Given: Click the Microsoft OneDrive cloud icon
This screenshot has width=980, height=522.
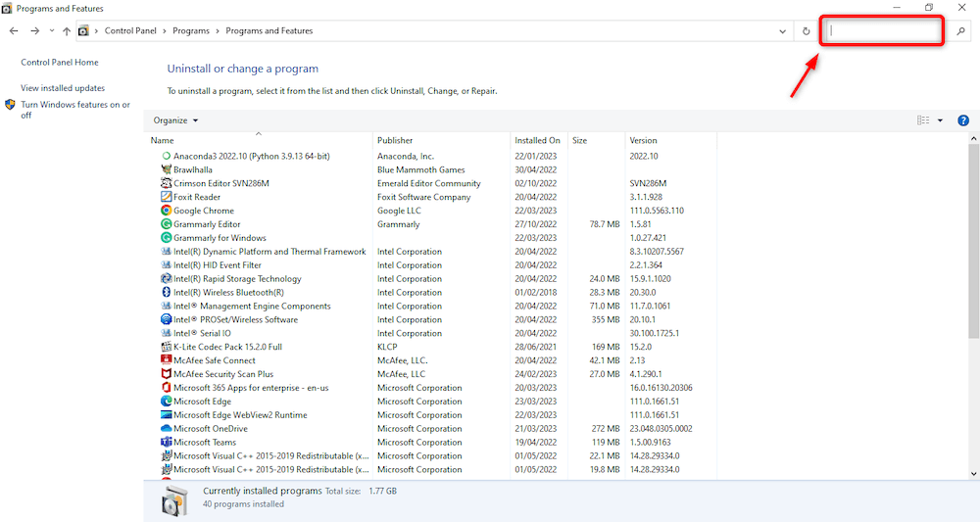Looking at the screenshot, I should pyautogui.click(x=167, y=429).
